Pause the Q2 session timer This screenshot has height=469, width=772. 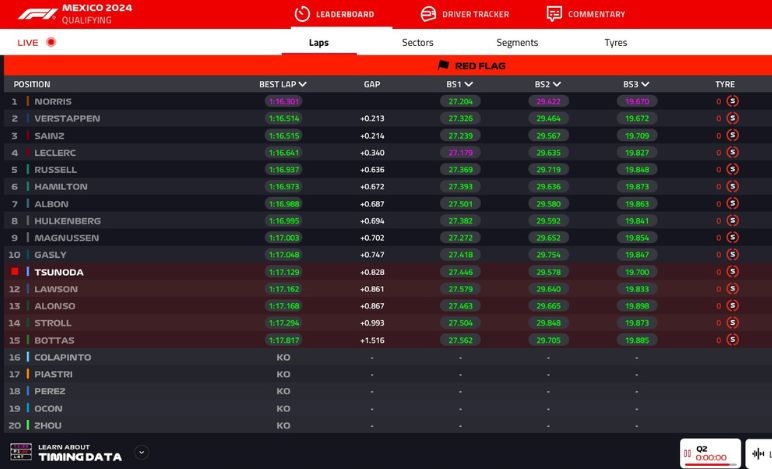(x=687, y=454)
